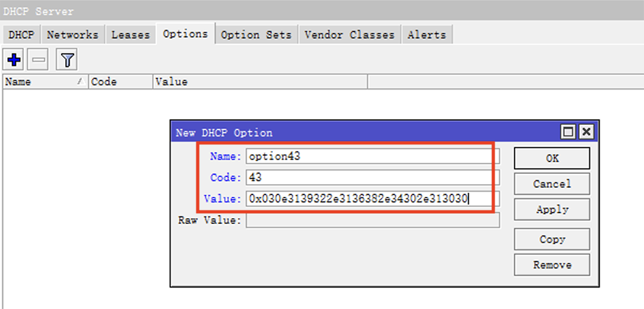Switch to the DHCP tab
The image size is (644, 309).
(23, 35)
